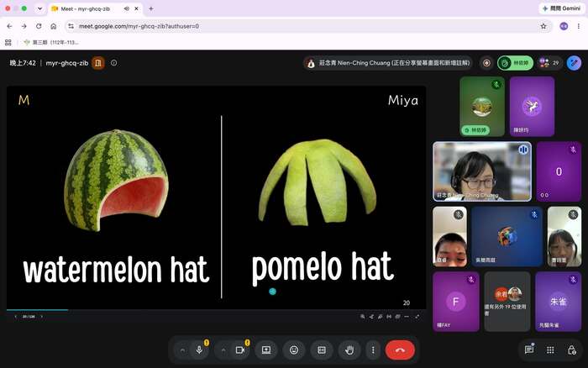Reload the Meet page

point(39,26)
